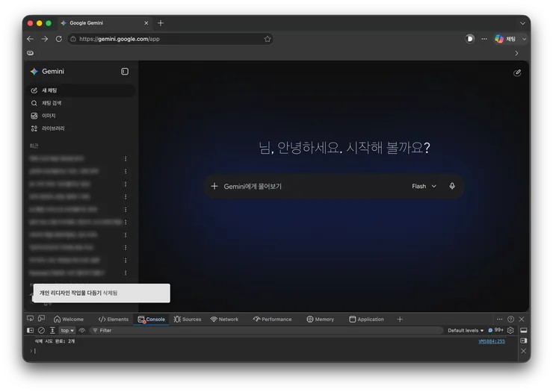Toggle device emulation icon in DevTools
The height and width of the screenshot is (392, 553).
coord(42,319)
